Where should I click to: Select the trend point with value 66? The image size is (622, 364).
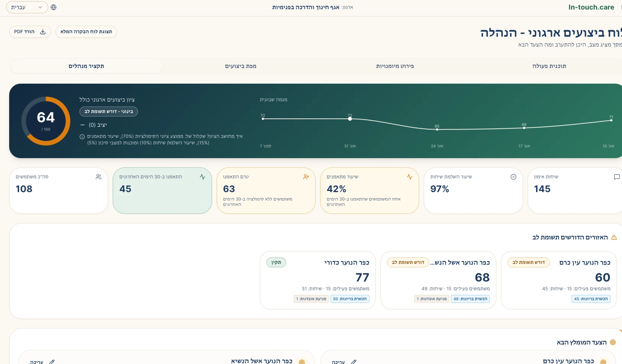[x=524, y=128]
